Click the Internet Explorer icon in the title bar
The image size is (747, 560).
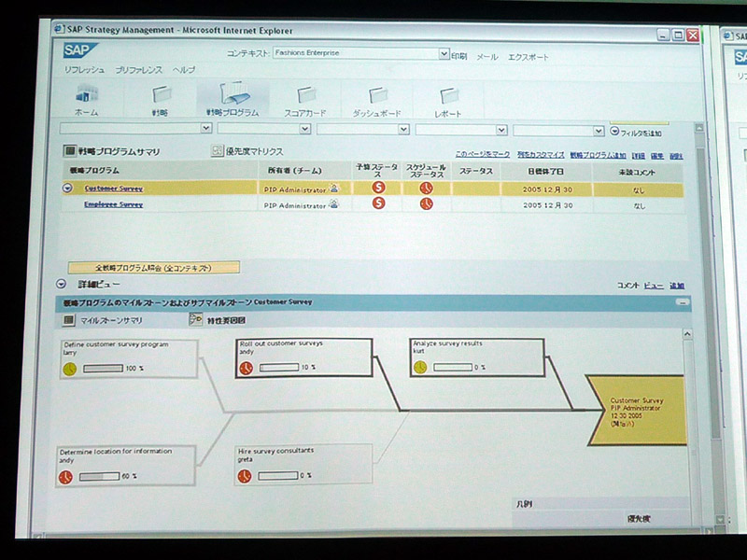tap(60, 29)
